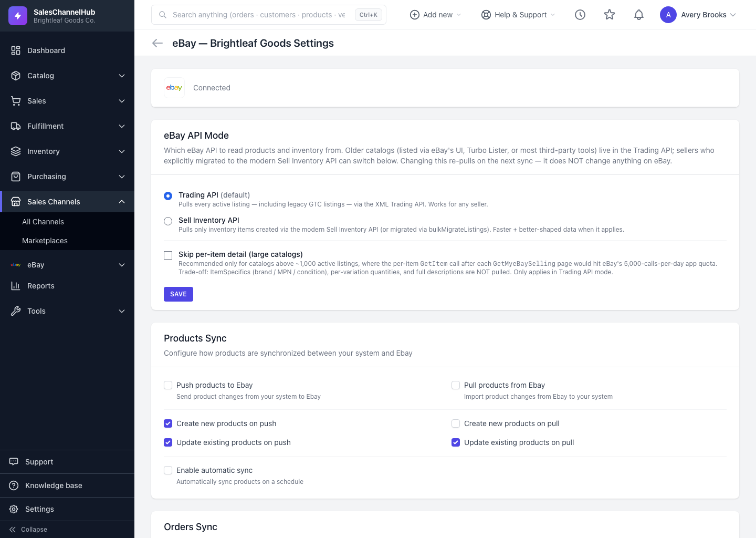
Task: Check Create new products on pull
Action: click(456, 423)
